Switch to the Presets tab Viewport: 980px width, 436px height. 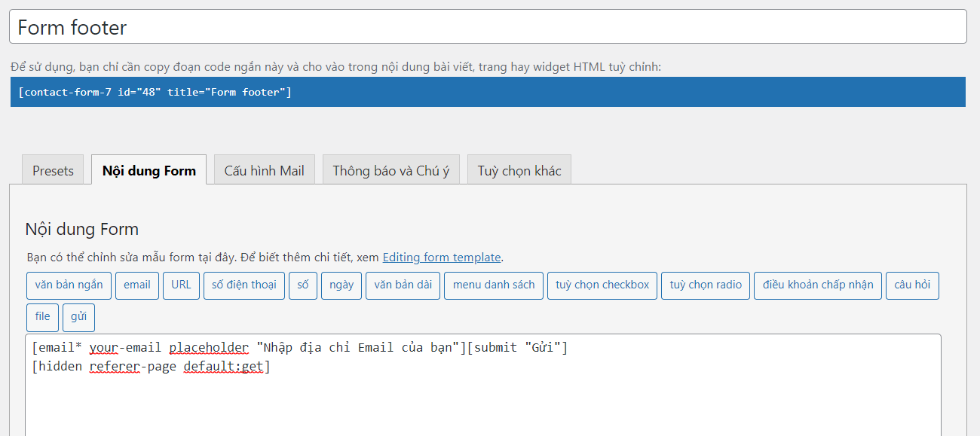53,170
